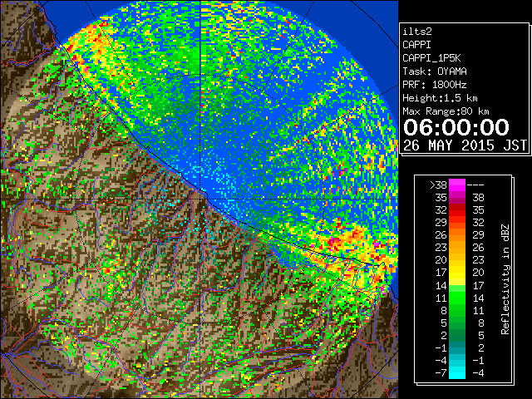
Task: Click the 'Task: OYAMA' text
Action: [x=435, y=71]
